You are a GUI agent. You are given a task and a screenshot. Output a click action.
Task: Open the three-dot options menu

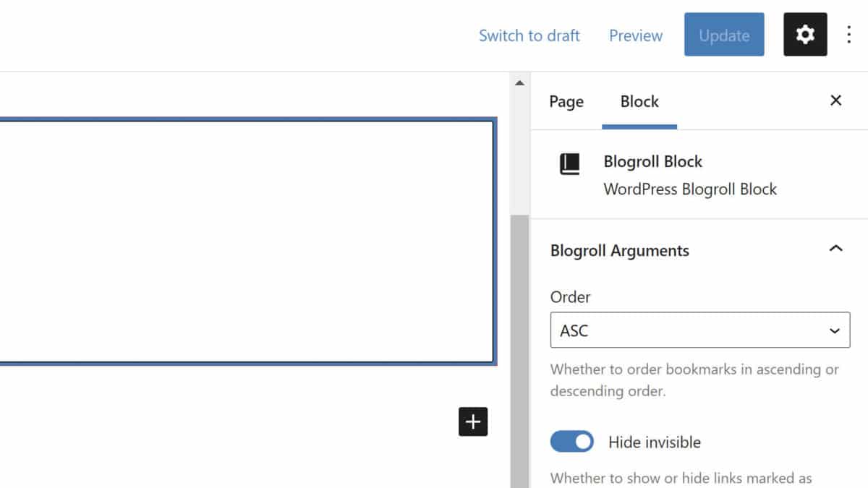(x=849, y=35)
